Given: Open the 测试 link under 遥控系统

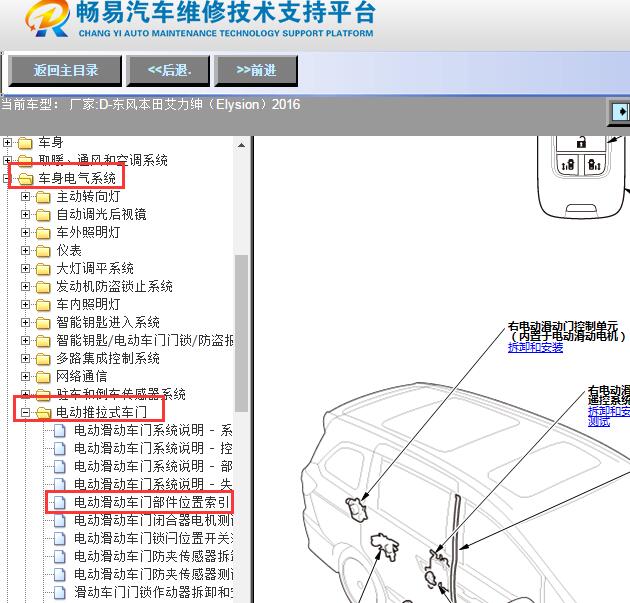Looking at the screenshot, I should point(599,421).
